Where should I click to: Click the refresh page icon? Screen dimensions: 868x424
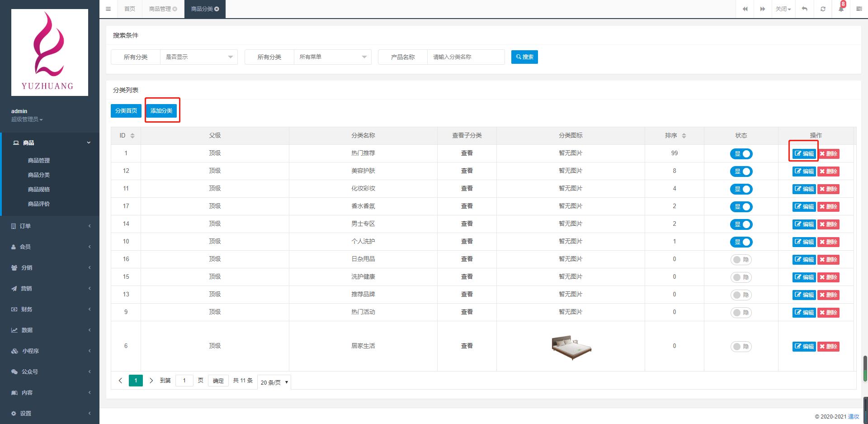(x=823, y=9)
